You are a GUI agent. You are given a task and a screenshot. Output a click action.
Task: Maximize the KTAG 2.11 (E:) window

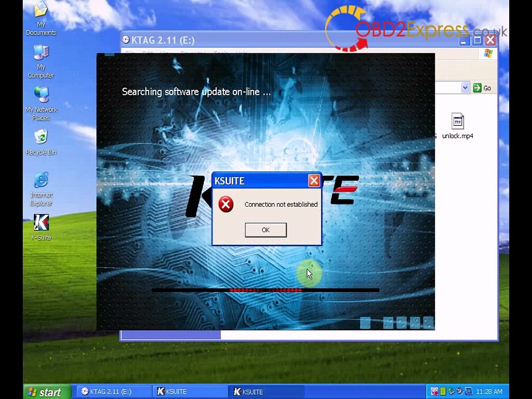(477, 40)
